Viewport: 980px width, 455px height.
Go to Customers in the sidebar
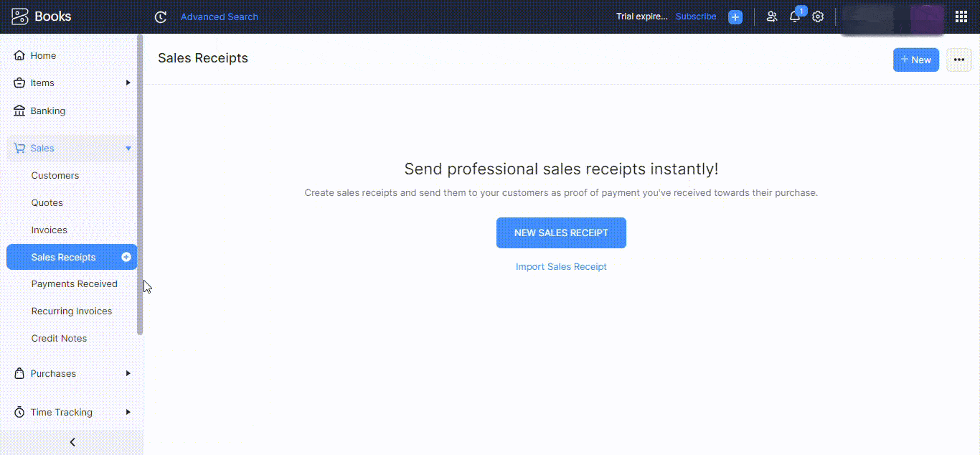(55, 175)
